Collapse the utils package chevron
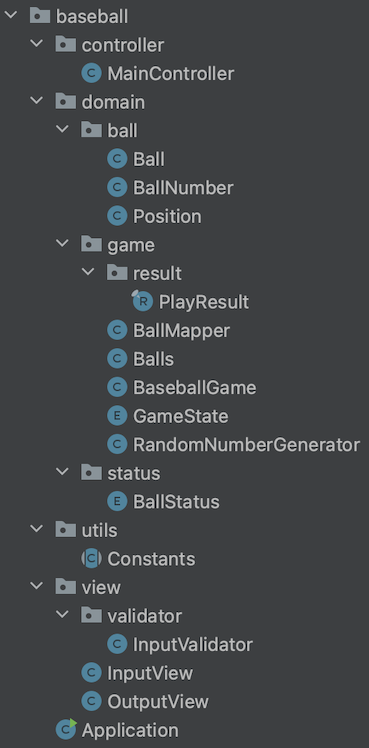The width and height of the screenshot is (369, 748). tap(36, 529)
